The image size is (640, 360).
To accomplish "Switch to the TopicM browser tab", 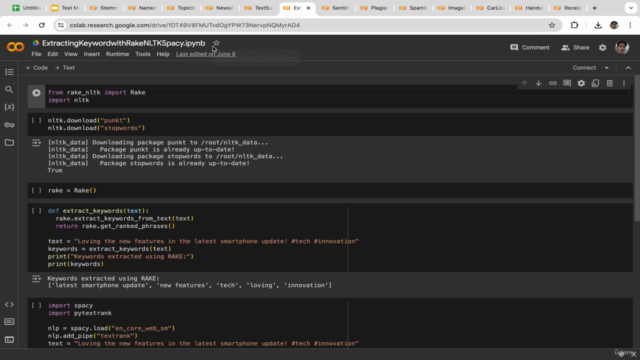I will [x=181, y=8].
